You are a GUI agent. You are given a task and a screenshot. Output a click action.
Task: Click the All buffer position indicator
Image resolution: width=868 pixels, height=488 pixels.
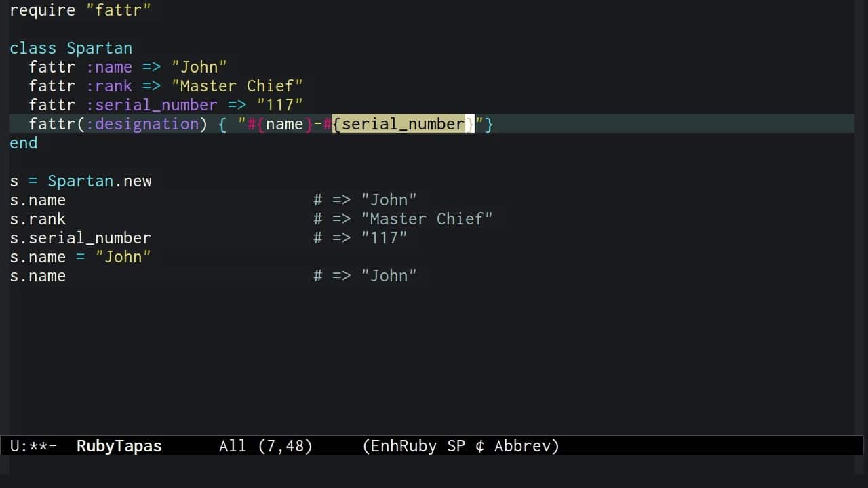(233, 446)
